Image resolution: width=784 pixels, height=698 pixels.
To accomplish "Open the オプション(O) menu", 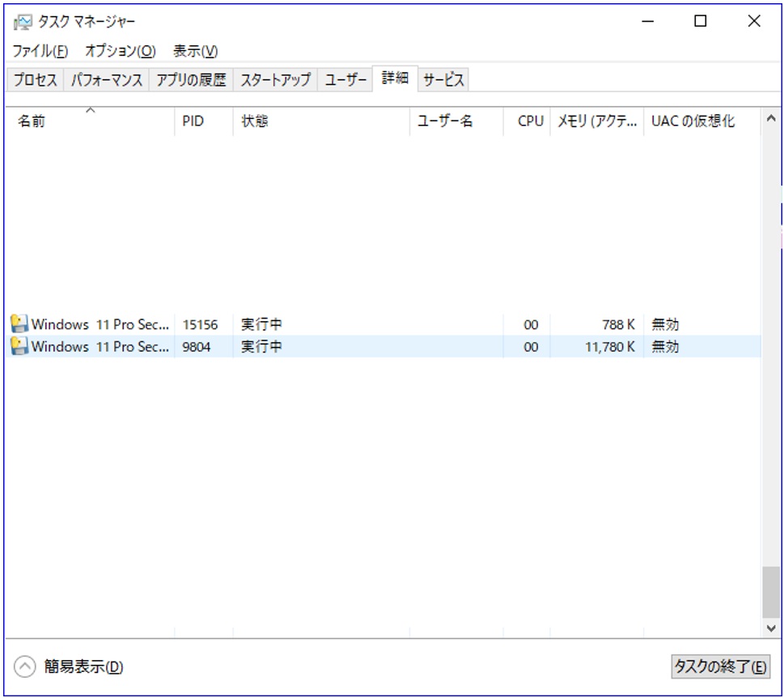I will 121,51.
